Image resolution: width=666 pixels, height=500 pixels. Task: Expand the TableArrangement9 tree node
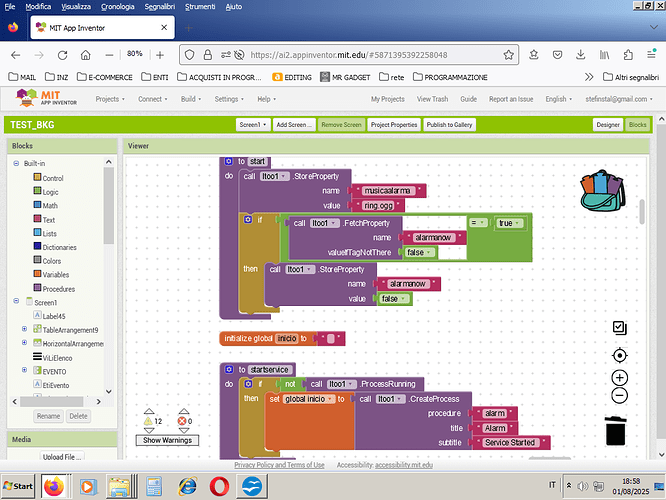click(24, 329)
